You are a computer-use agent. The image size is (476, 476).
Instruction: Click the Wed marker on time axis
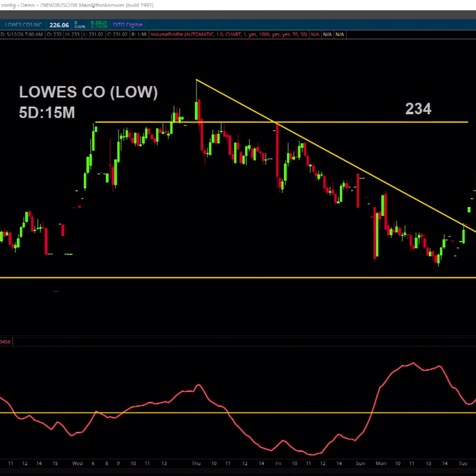(77, 463)
